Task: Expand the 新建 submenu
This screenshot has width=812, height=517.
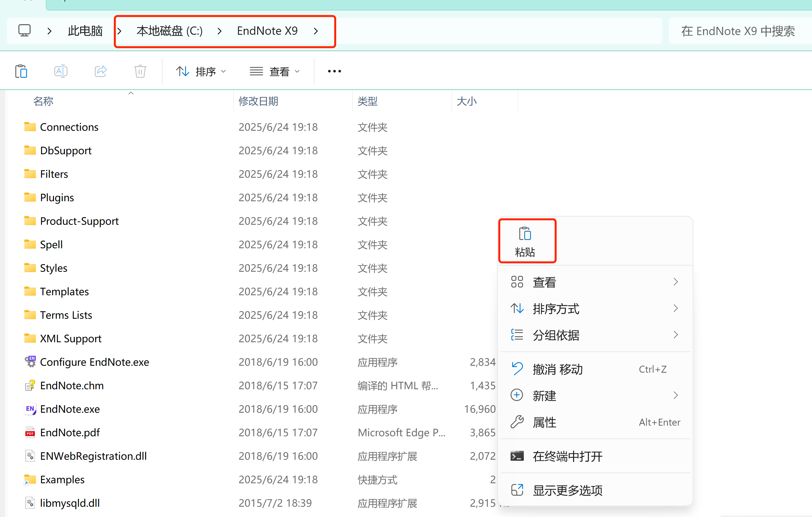Action: coord(544,395)
